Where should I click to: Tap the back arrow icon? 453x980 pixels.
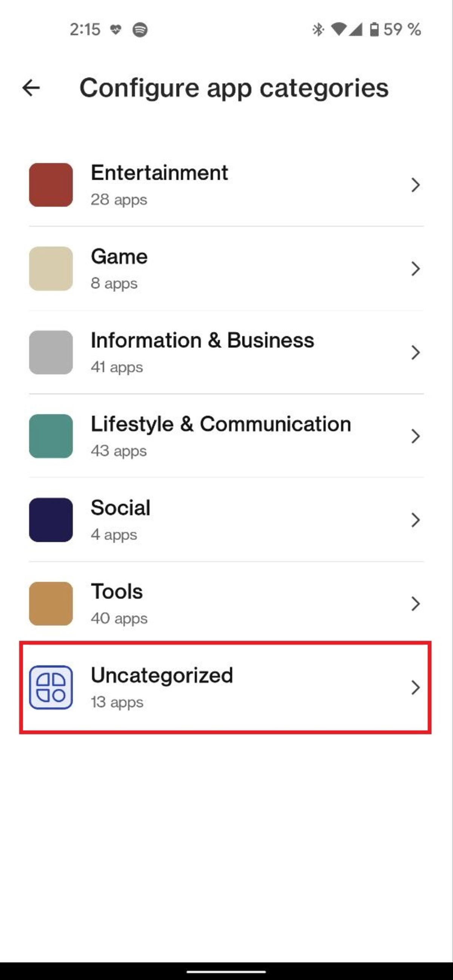coord(31,88)
